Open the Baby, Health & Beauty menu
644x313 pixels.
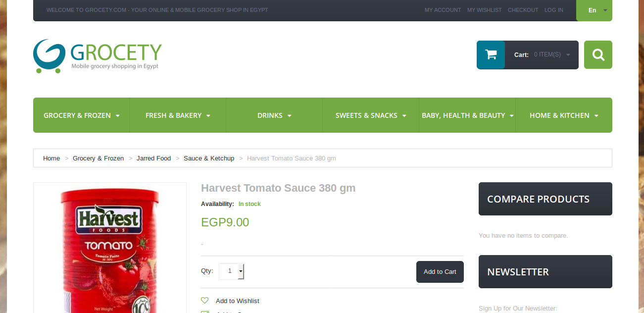pyautogui.click(x=467, y=115)
